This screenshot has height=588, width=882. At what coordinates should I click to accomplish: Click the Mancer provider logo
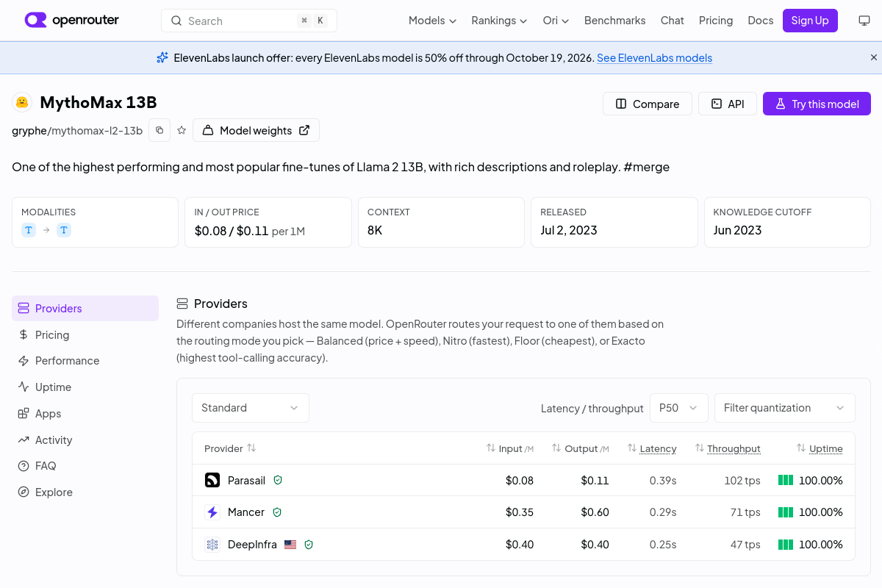tap(212, 512)
